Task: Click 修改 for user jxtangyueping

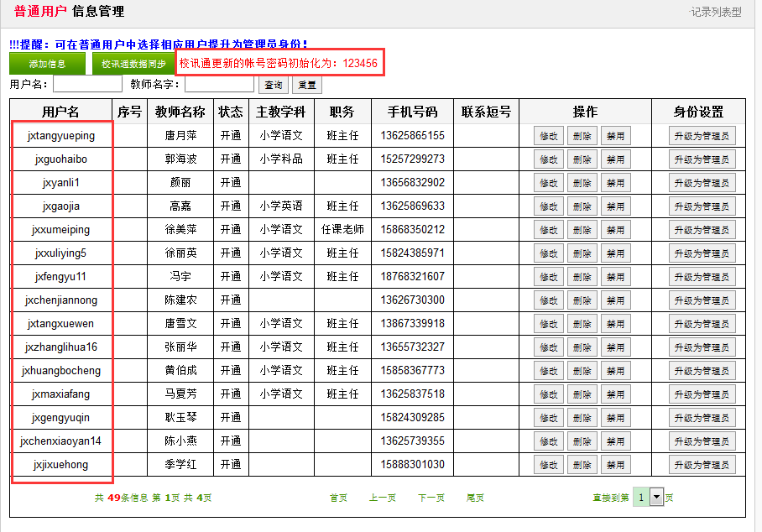Action: click(549, 136)
